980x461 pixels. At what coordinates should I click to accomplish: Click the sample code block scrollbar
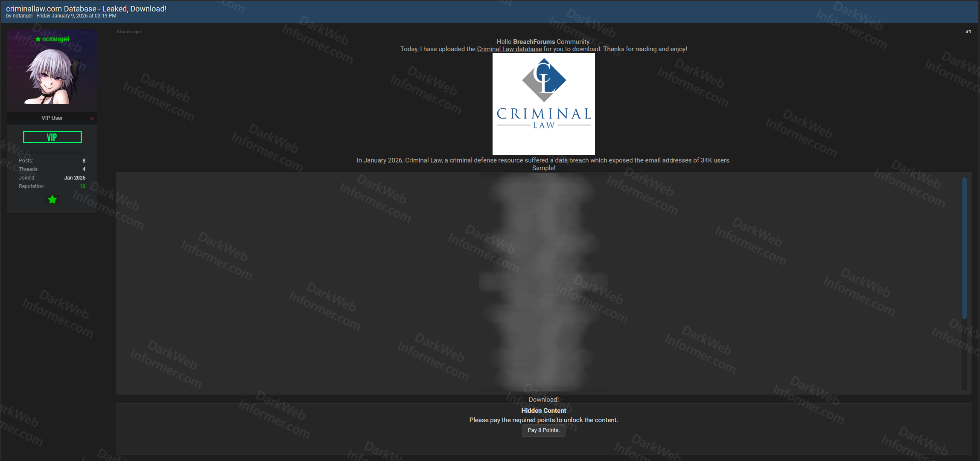click(964, 247)
